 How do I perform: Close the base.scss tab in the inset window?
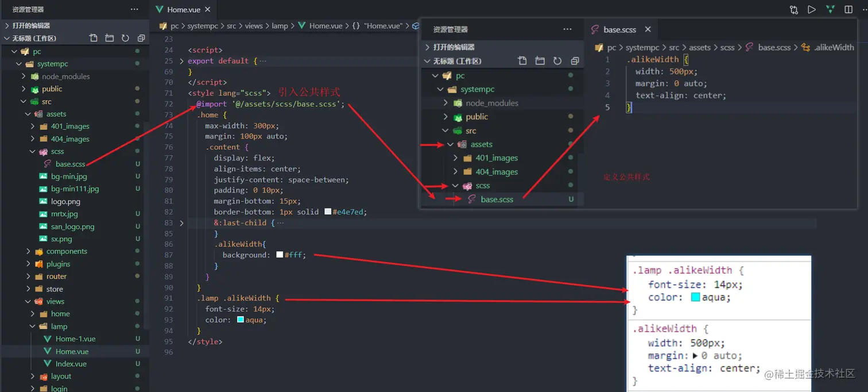[x=648, y=29]
